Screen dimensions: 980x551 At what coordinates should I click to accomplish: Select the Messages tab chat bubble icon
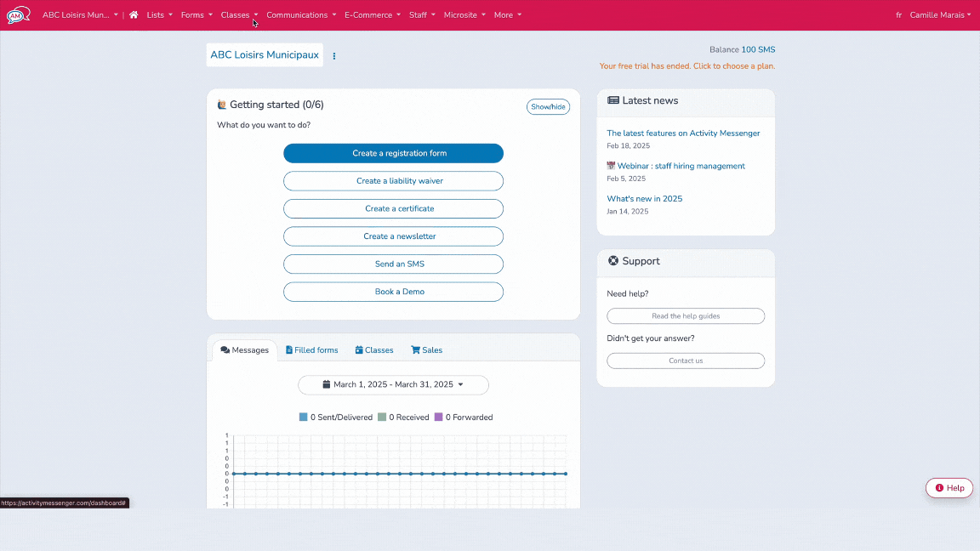[x=224, y=349]
